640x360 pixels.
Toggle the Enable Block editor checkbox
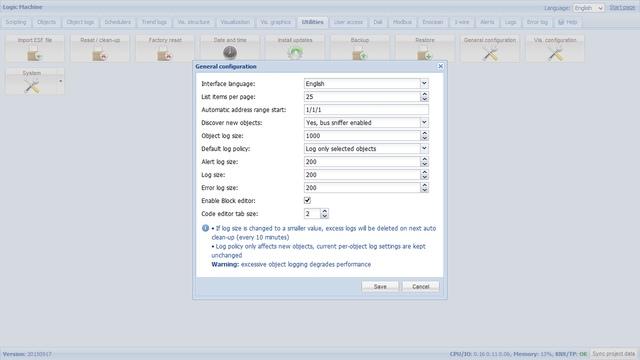pos(307,200)
